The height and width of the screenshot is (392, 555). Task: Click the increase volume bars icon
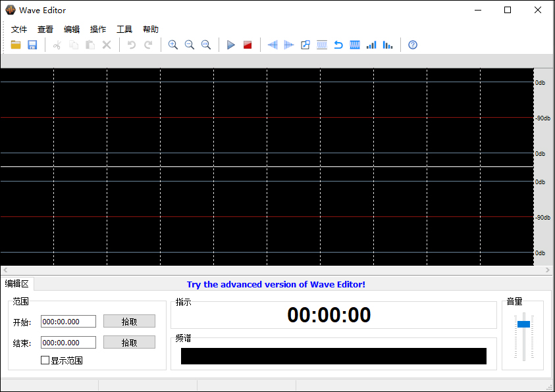(371, 45)
